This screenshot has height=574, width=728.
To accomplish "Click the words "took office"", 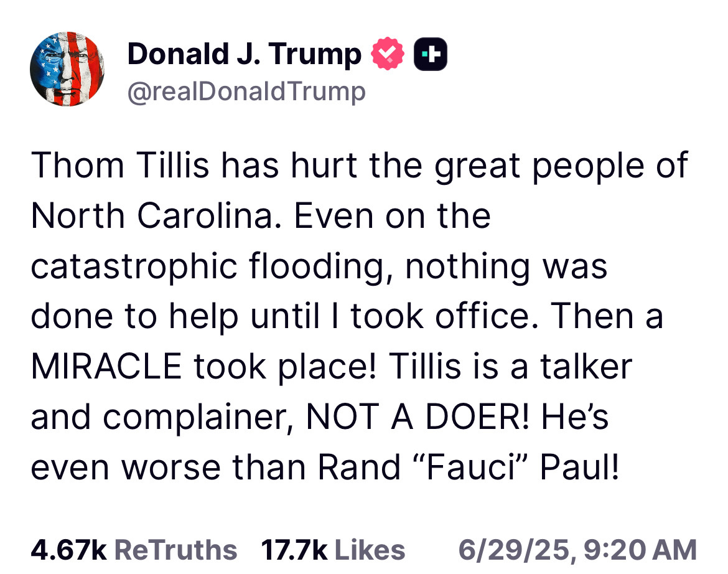I will point(444,317).
